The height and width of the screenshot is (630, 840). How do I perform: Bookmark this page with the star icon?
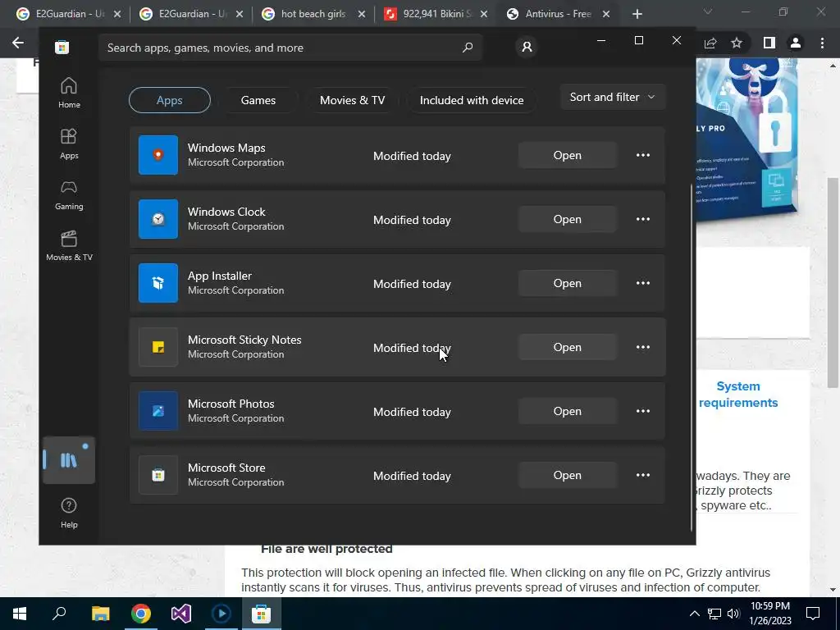[x=737, y=43]
